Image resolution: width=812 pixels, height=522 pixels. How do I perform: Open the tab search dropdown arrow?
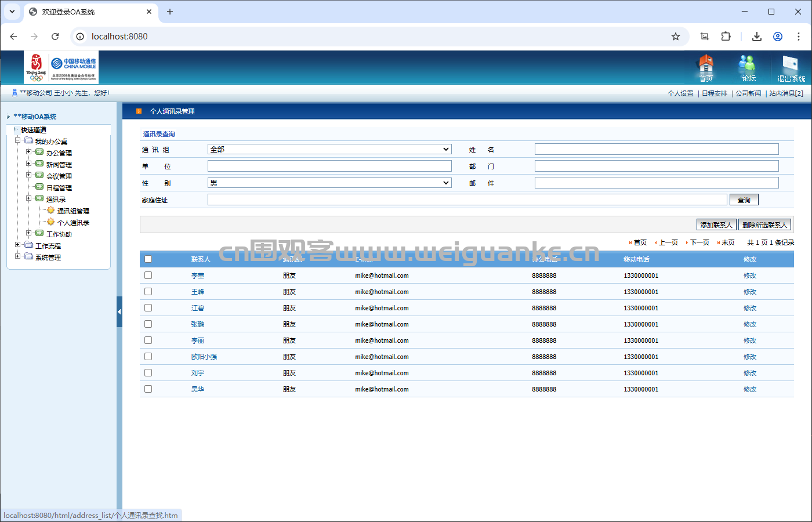coord(12,12)
